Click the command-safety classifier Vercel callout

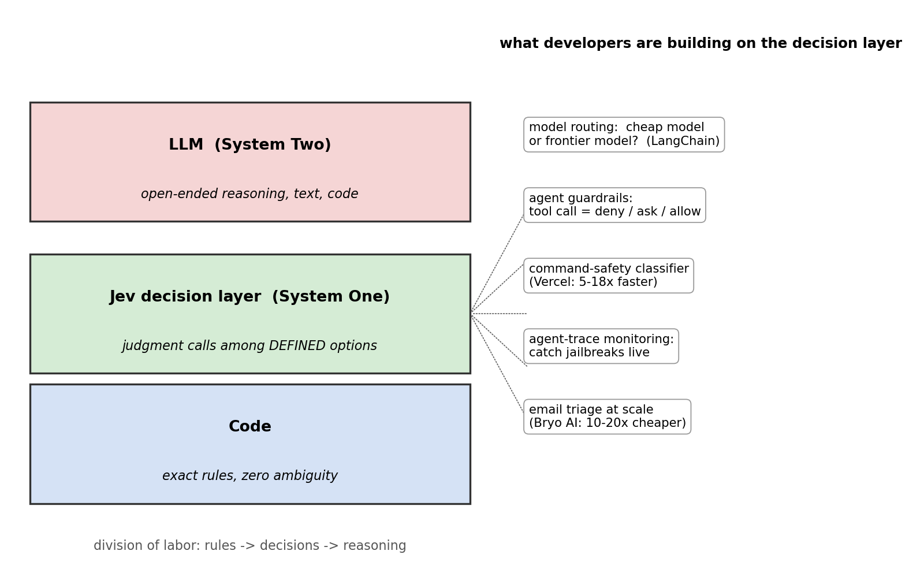(609, 276)
